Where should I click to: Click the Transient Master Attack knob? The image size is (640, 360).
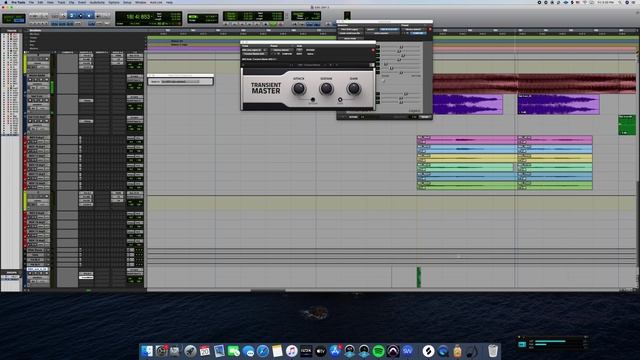(299, 88)
